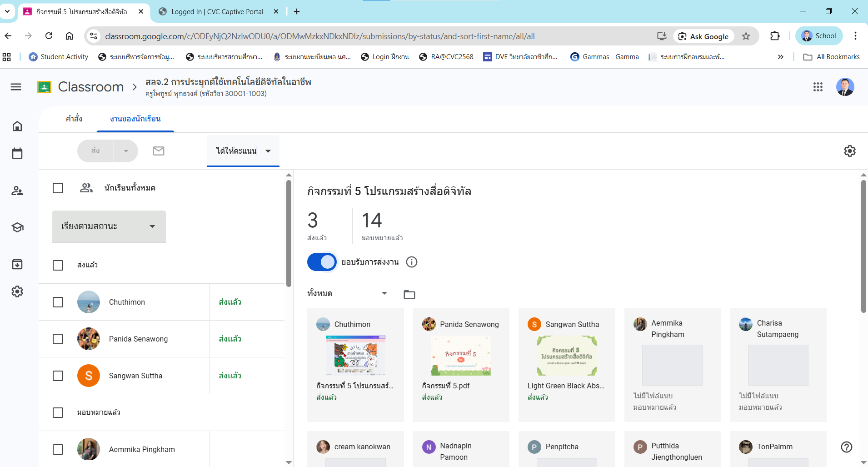Open Panida Senawong's PDF thumbnail
Viewport: 868px width, 467px height.
click(461, 356)
